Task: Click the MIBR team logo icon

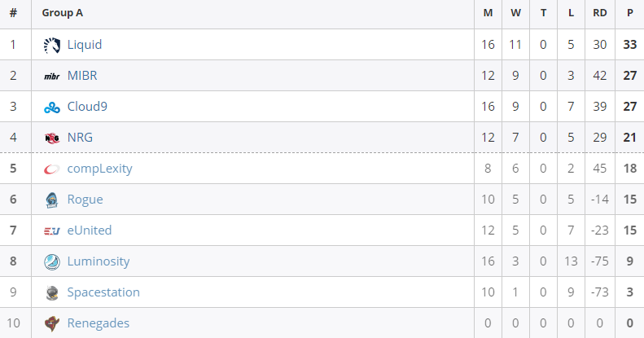Action: [52, 76]
